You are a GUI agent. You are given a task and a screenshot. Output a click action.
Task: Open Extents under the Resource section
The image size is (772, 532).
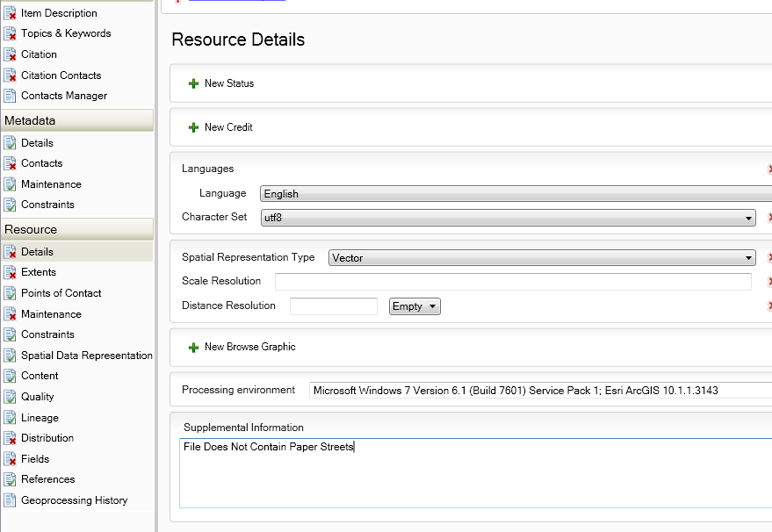[39, 272]
